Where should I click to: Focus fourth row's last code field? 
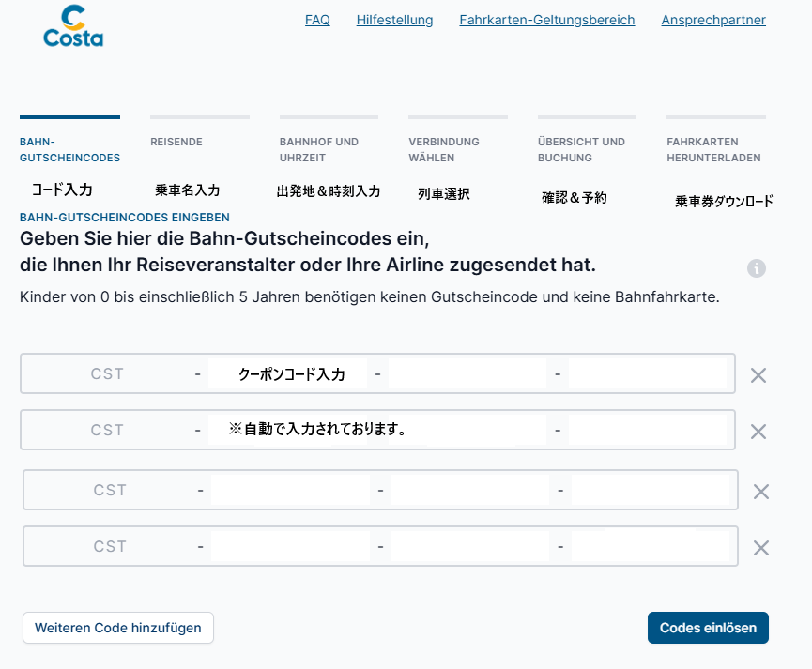coord(651,546)
